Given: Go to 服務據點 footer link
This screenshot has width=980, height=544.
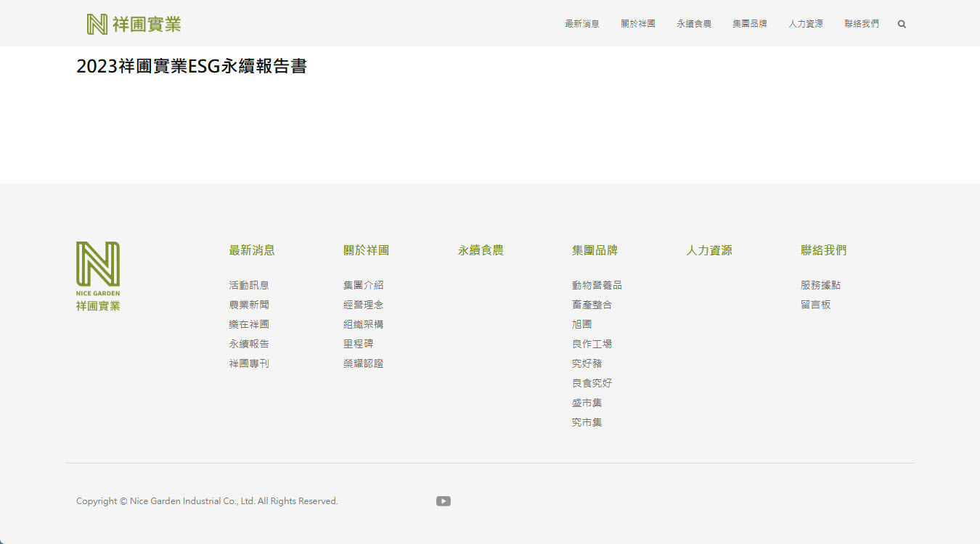Looking at the screenshot, I should (820, 285).
